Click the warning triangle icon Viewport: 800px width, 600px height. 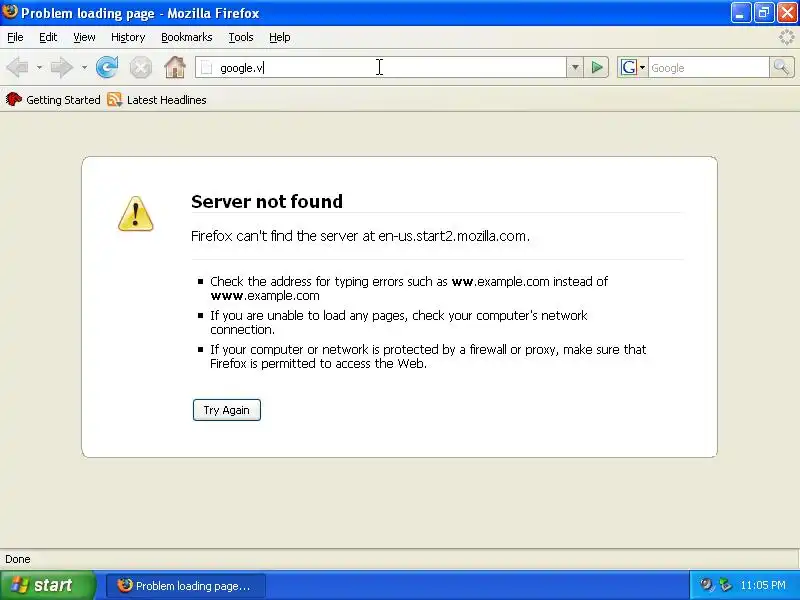point(135,214)
